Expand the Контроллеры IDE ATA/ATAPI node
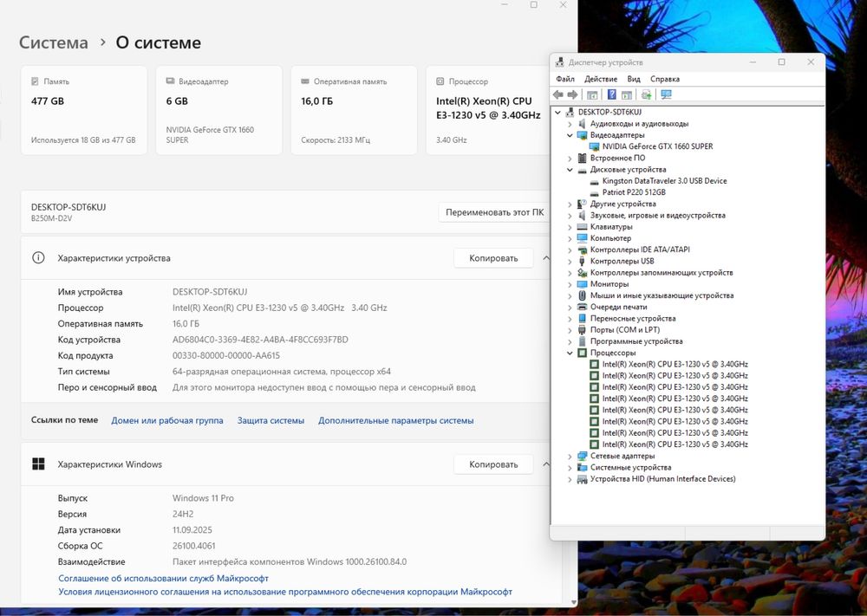 click(570, 250)
